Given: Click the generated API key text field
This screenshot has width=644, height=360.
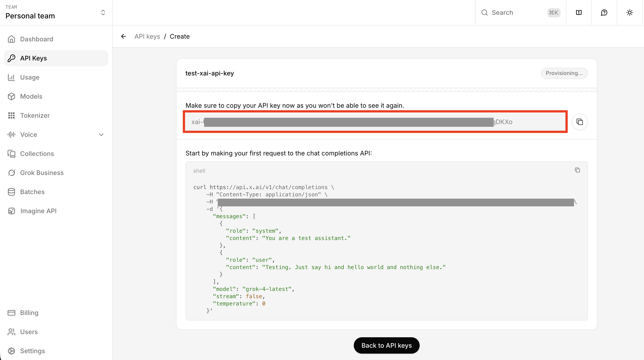Looking at the screenshot, I should click(x=375, y=122).
